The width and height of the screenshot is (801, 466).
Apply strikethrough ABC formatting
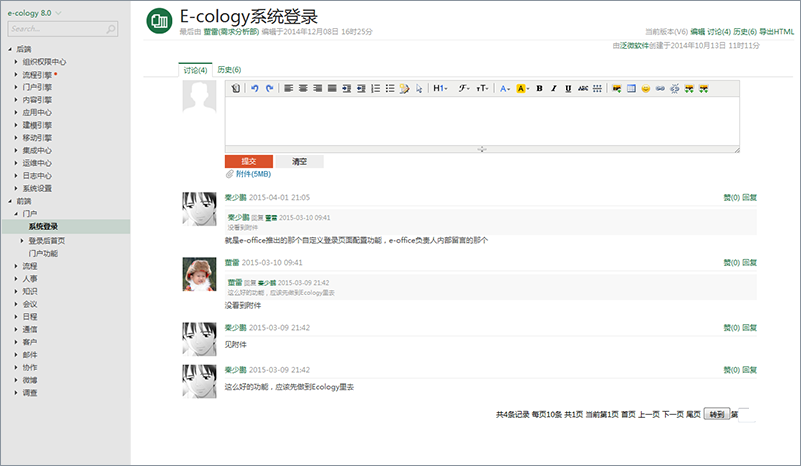(x=582, y=88)
